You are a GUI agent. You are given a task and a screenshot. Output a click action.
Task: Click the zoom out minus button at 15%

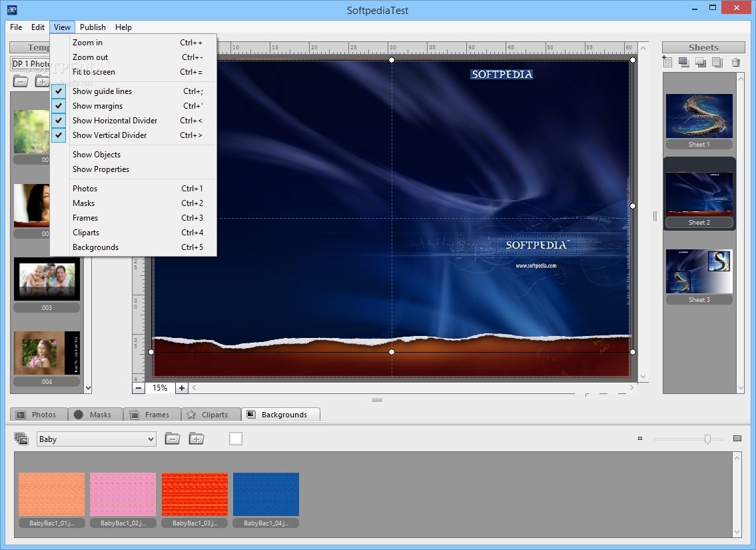point(139,388)
